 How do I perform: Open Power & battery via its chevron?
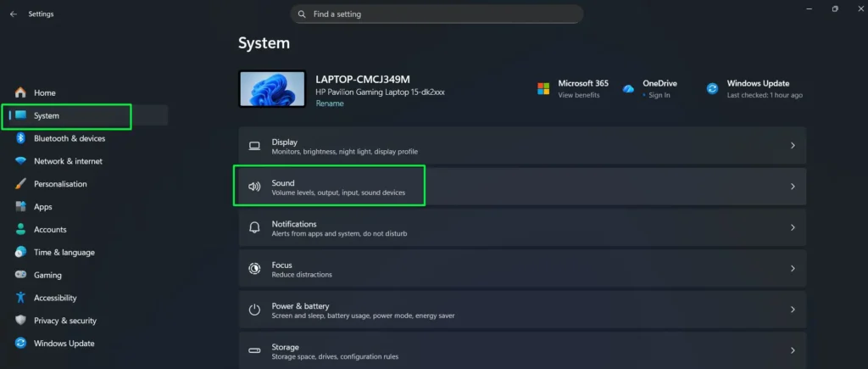[x=793, y=310]
